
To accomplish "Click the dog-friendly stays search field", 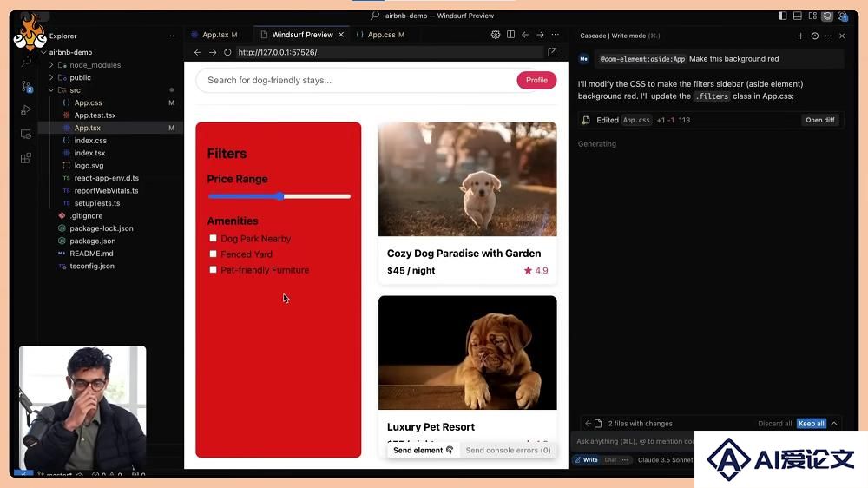I will pos(357,80).
